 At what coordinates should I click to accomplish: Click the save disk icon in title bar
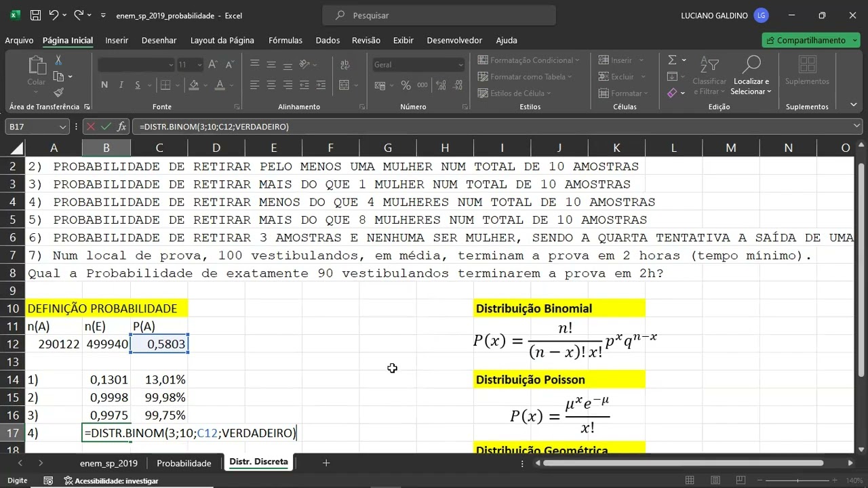point(35,15)
